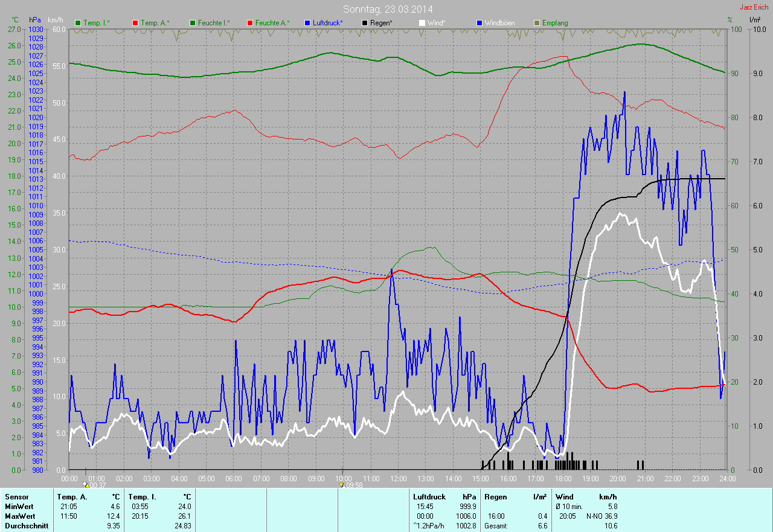Click the blue Luftdruck* legend swatch
This screenshot has height=532, width=773.
(x=307, y=23)
